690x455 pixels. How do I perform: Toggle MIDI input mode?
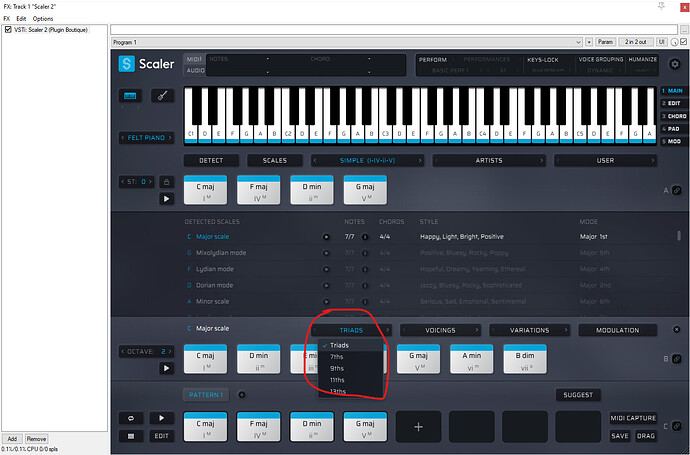[x=194, y=59]
